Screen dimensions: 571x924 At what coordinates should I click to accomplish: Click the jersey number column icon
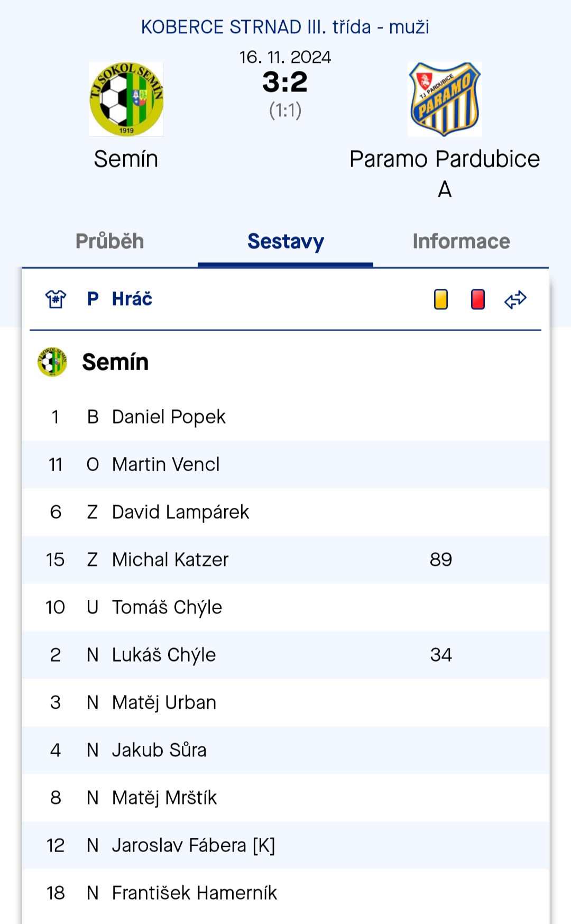[56, 299]
